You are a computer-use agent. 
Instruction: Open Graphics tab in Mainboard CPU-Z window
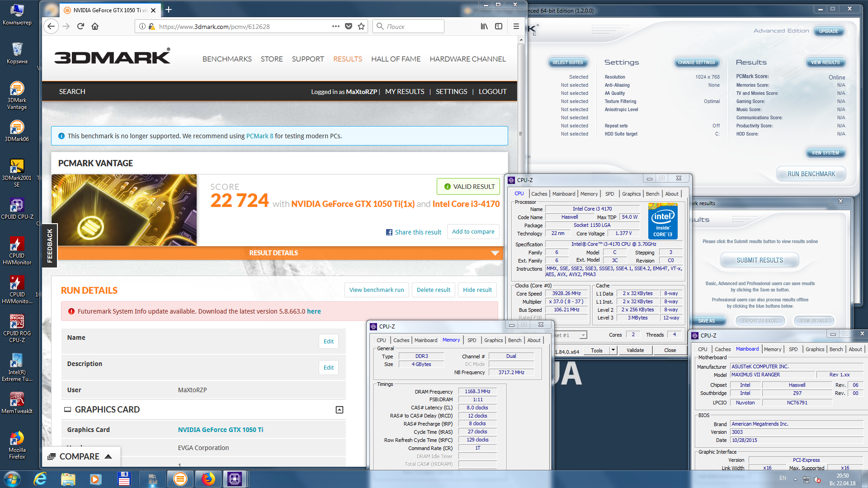[815, 349]
